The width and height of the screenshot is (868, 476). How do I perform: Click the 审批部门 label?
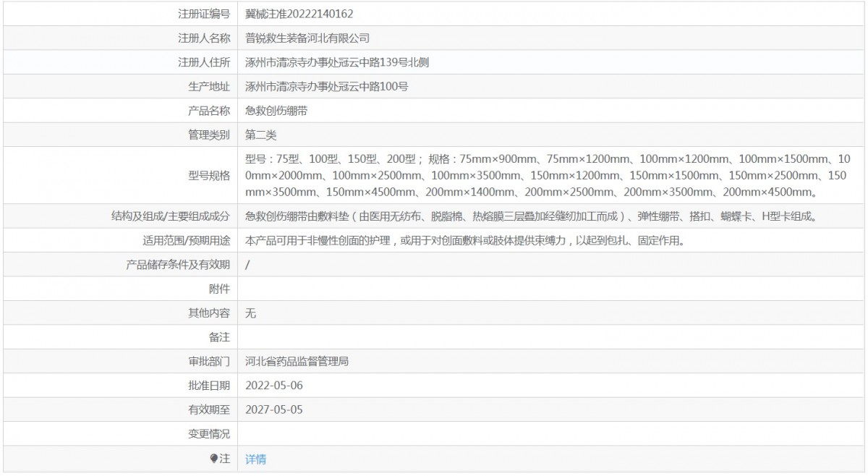[209, 360]
